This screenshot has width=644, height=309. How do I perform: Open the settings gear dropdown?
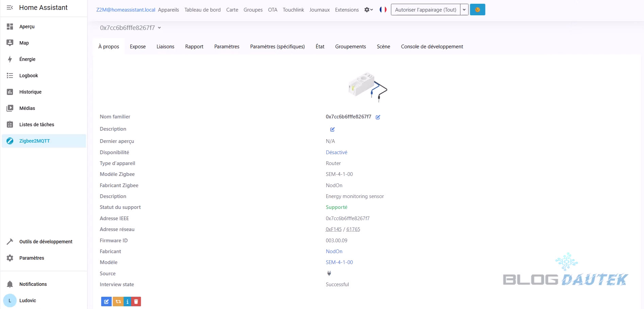pos(368,10)
